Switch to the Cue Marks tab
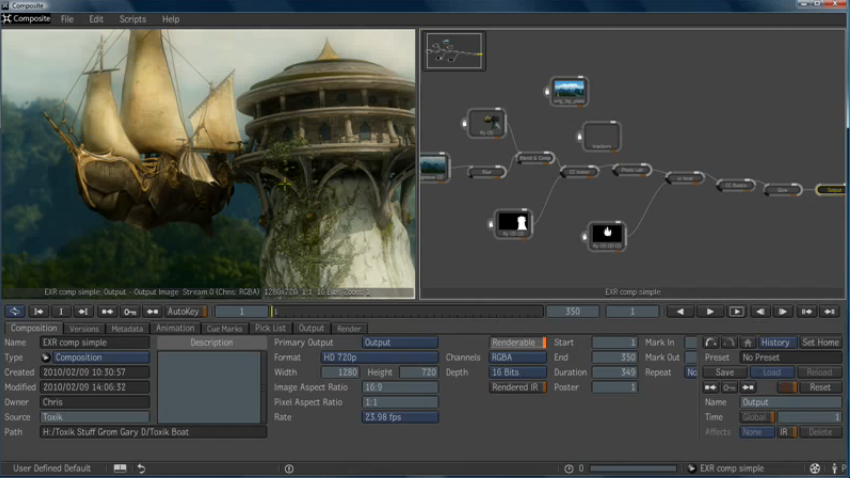 [224, 328]
